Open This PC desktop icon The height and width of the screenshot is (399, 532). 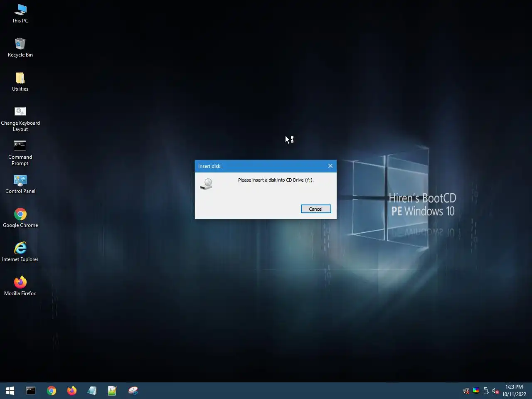20,13
